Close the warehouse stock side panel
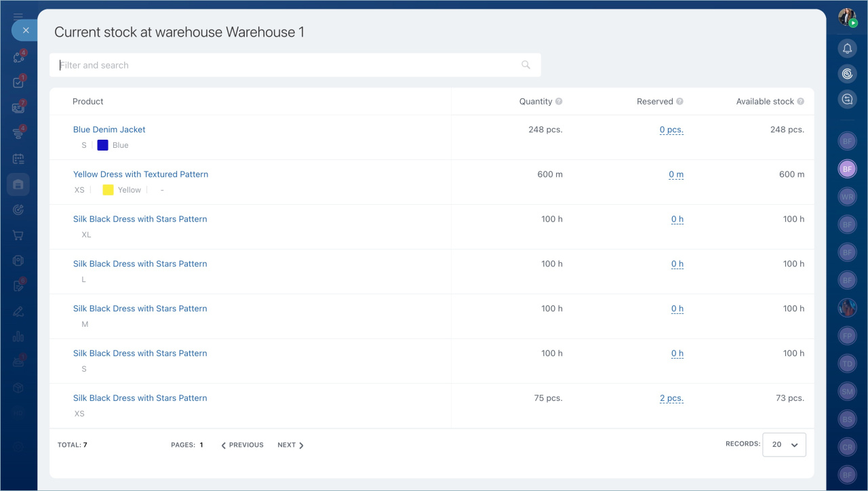 tap(25, 31)
